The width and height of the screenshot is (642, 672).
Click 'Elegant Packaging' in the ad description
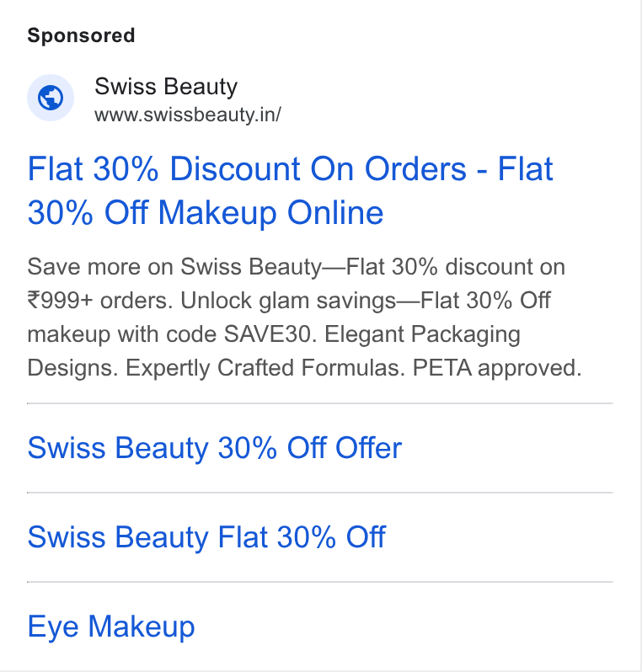(x=422, y=334)
